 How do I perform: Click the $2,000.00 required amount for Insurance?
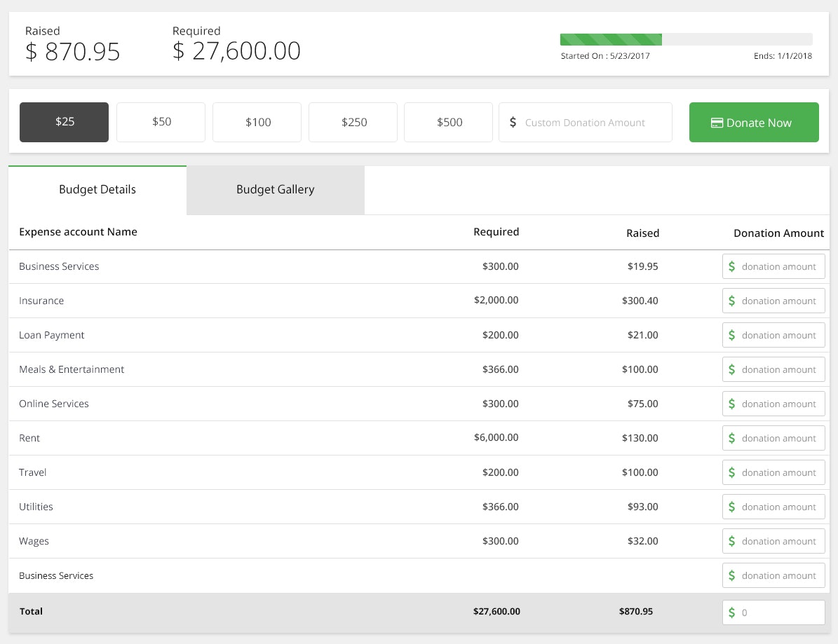pyautogui.click(x=496, y=300)
